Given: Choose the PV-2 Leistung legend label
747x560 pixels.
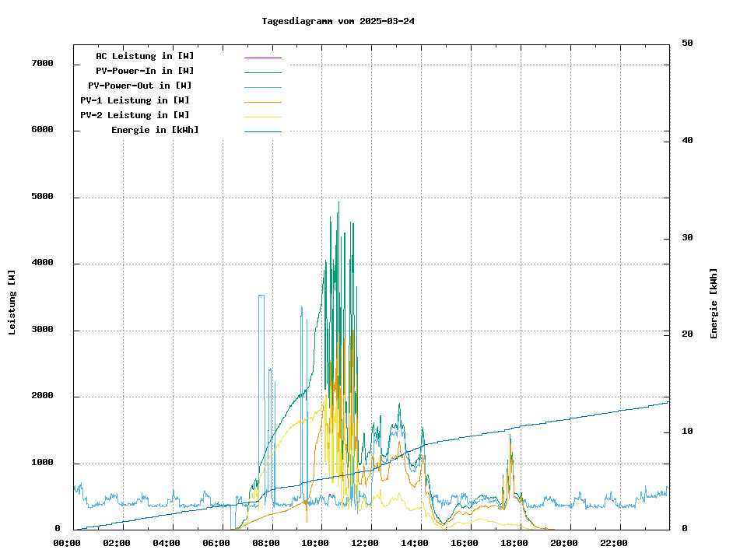Looking at the screenshot, I should 135,115.
